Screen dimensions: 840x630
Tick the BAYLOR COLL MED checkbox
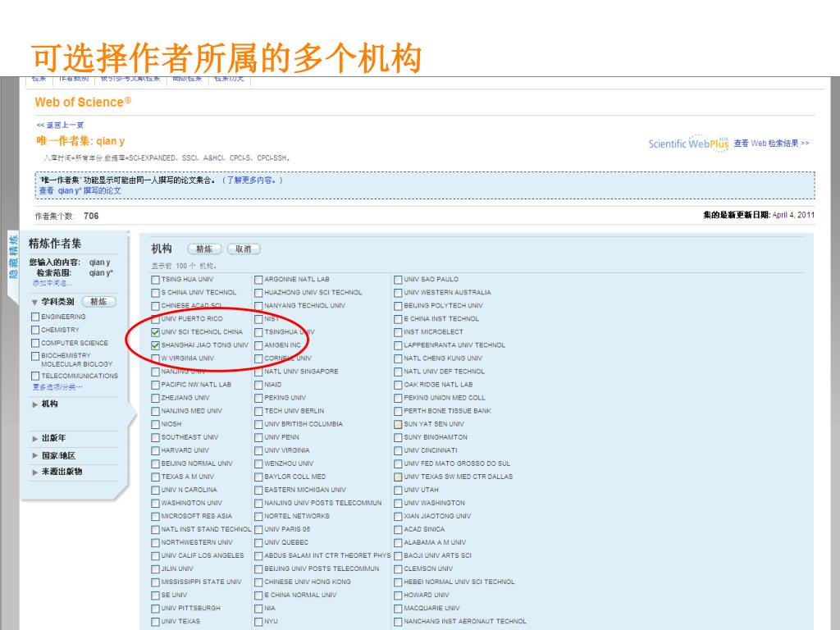pos(258,477)
